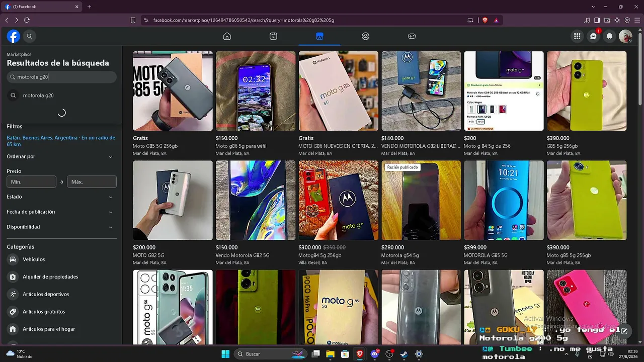Open the weather widget showing 10°C Nublado
This screenshot has height=362, width=644.
20,354
